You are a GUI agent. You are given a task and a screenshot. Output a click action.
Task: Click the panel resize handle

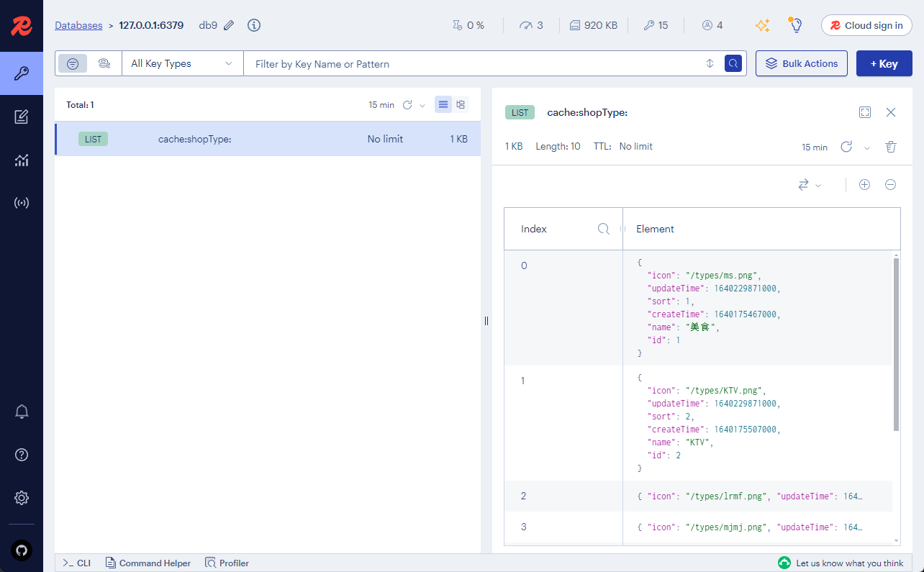[x=486, y=321]
